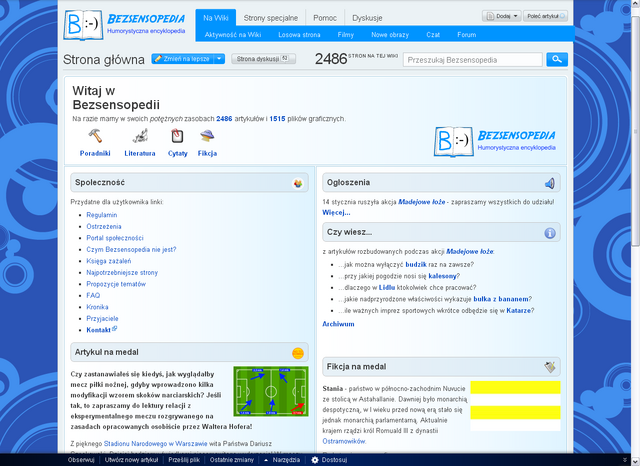Click the football pitch thumbnail image
The width and height of the screenshot is (640, 466).
pos(271,391)
